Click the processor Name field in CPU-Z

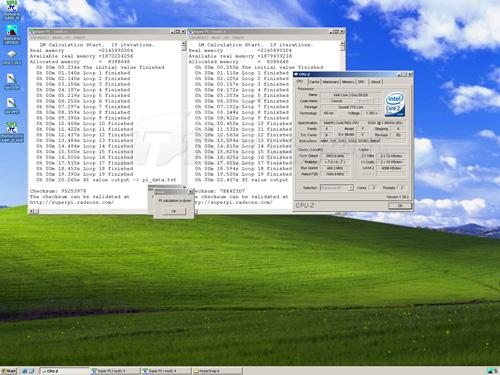click(x=351, y=95)
